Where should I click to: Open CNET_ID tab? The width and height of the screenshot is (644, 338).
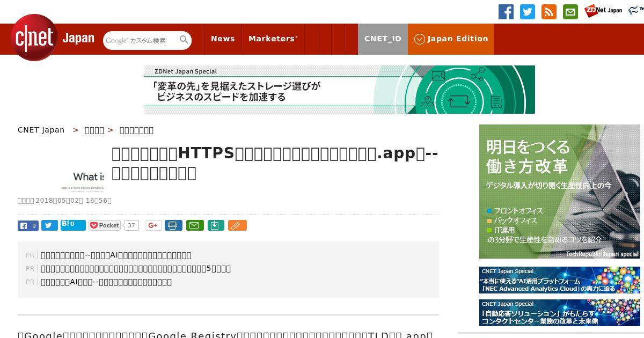tap(383, 39)
